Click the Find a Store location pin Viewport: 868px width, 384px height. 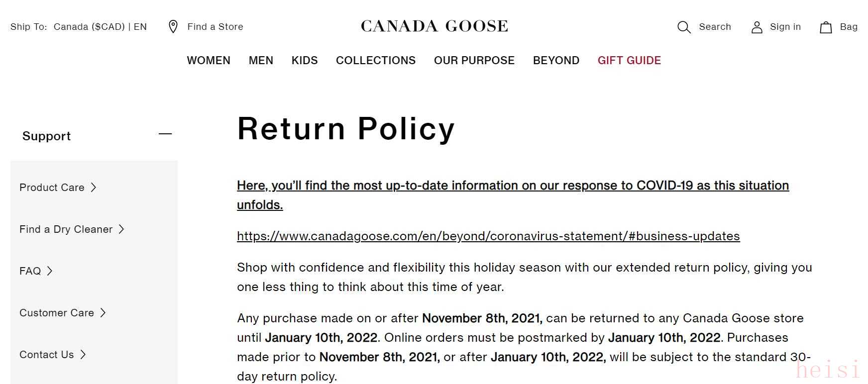pos(173,27)
